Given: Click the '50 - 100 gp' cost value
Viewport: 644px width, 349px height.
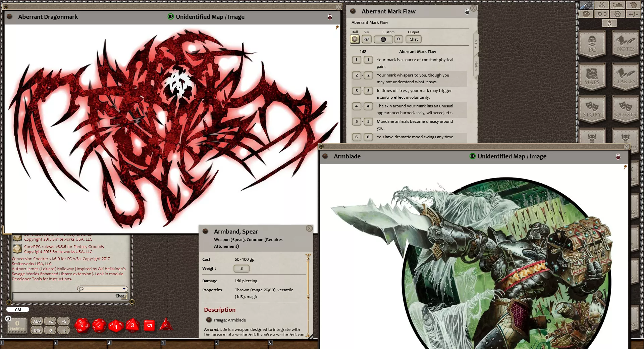Looking at the screenshot, I should (245, 259).
